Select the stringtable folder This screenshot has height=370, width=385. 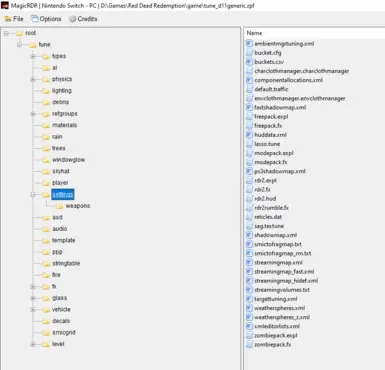click(x=66, y=263)
